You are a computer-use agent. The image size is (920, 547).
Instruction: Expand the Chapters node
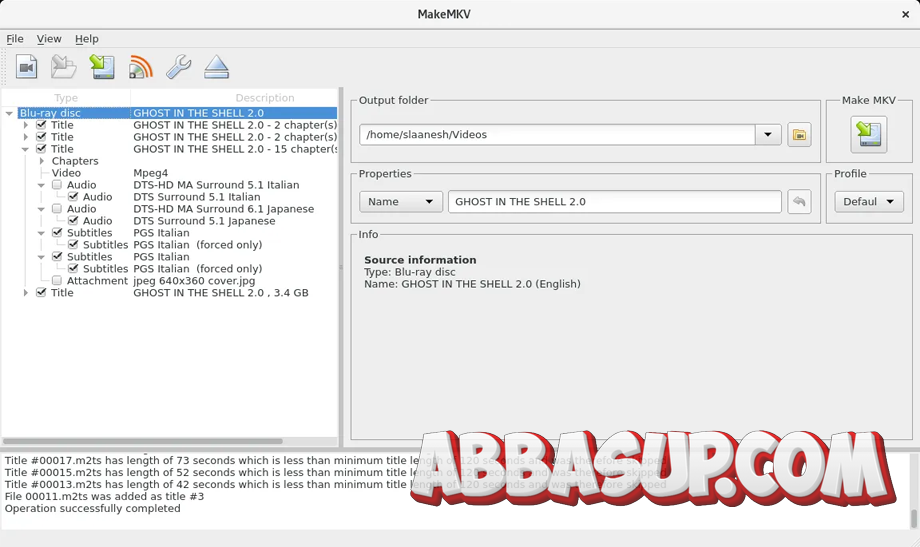[x=41, y=161]
